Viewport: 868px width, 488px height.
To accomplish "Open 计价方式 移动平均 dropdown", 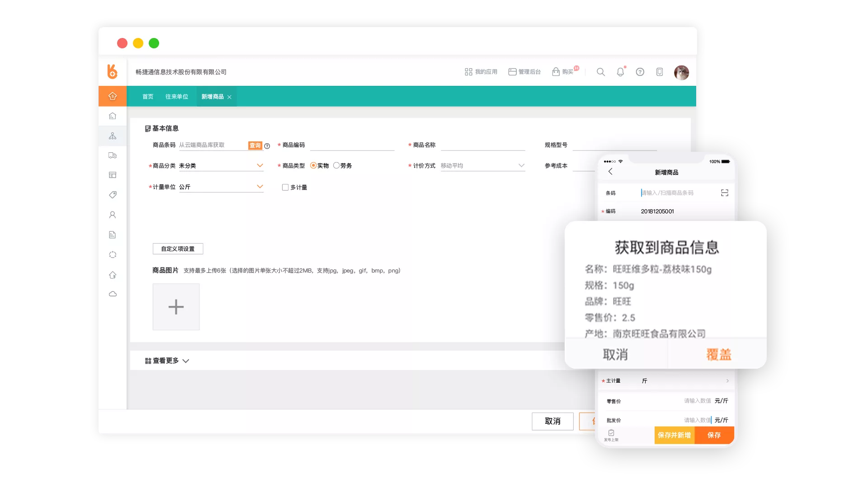I will click(x=483, y=166).
